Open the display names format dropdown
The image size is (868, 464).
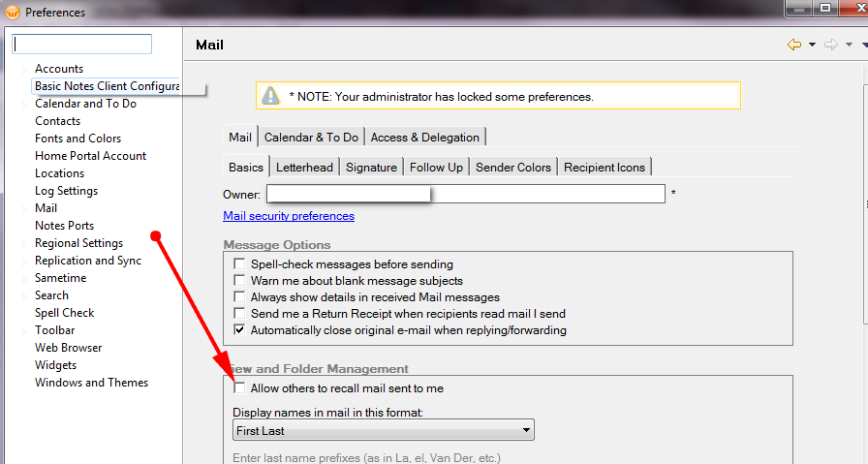[x=383, y=430]
